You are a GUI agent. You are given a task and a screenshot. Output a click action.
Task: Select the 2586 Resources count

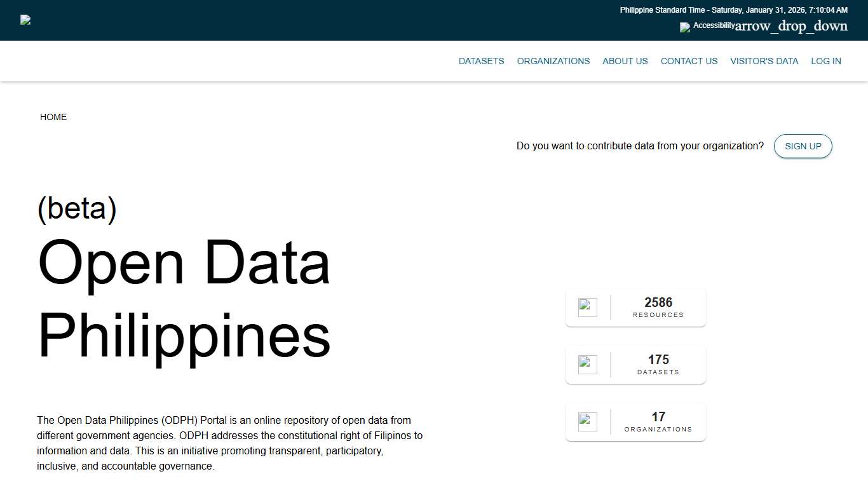coord(658,302)
